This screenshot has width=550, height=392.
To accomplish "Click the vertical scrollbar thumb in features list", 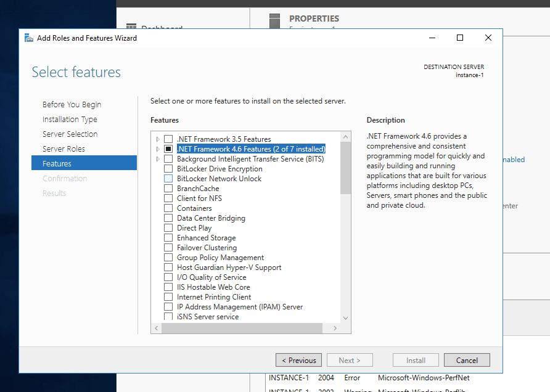I will pos(345,168).
